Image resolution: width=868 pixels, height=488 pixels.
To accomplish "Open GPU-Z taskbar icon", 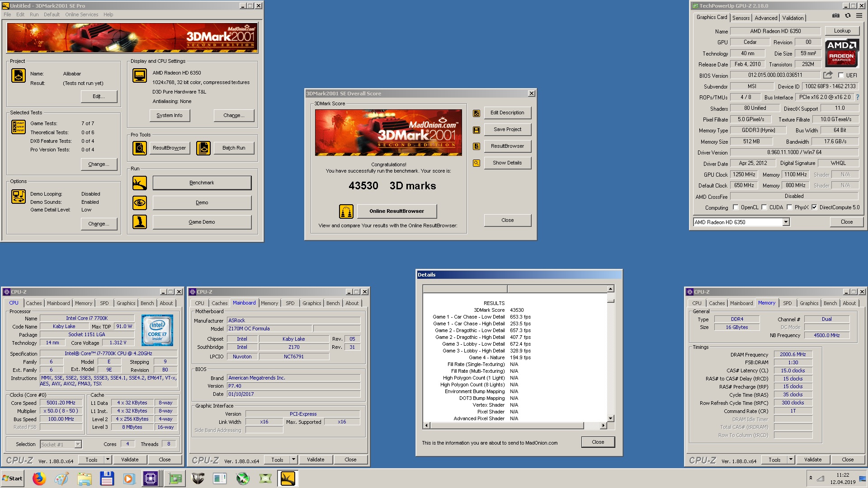I will click(175, 479).
